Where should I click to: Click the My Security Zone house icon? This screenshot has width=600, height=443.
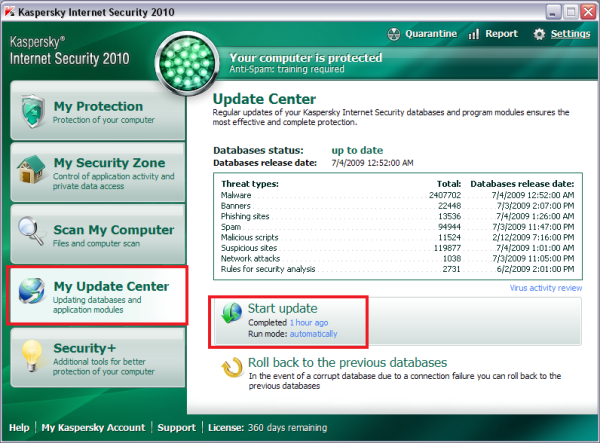tap(31, 169)
